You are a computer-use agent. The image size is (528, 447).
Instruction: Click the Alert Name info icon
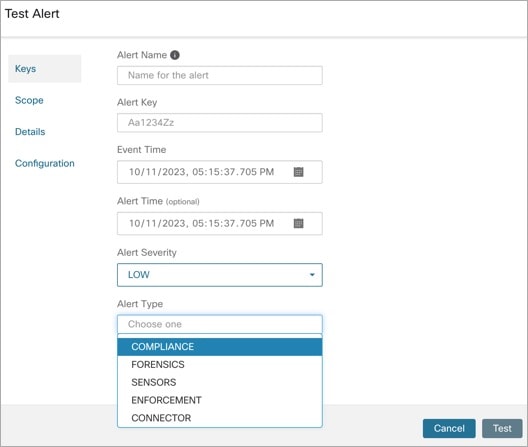tap(174, 55)
